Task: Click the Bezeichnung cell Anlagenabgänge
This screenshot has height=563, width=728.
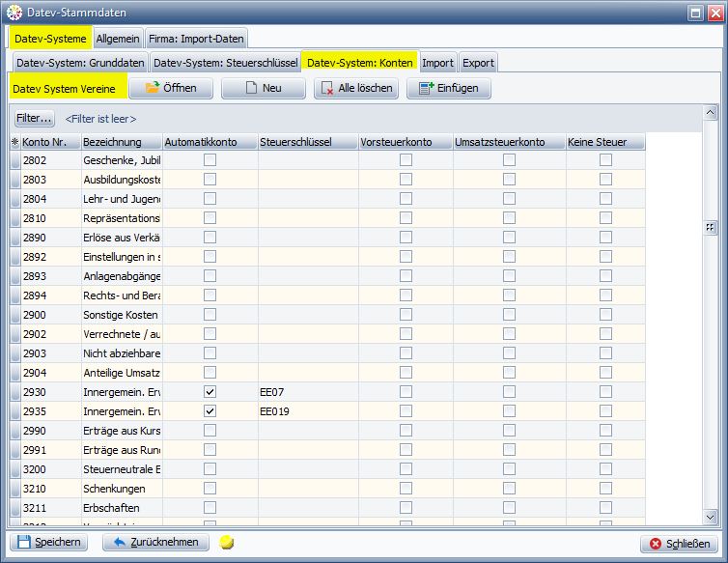Action: point(122,276)
